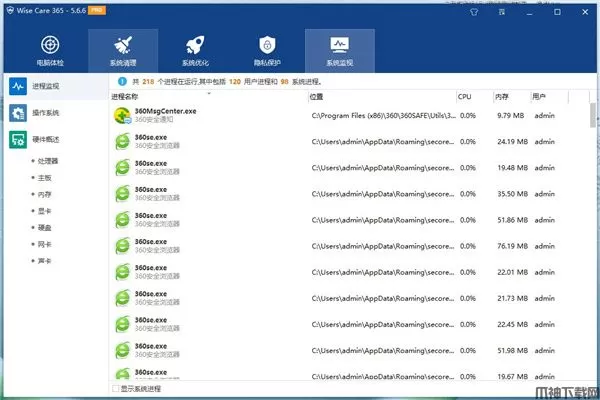Click the skin (shirt) icon in title bar
Screen dimensions: 600x400
tap(474, 12)
